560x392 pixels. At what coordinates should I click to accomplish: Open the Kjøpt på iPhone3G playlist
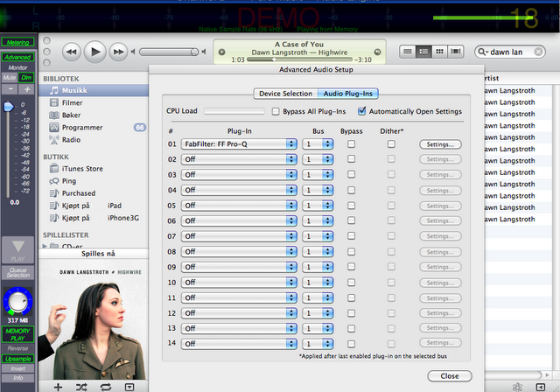pyautogui.click(x=101, y=218)
